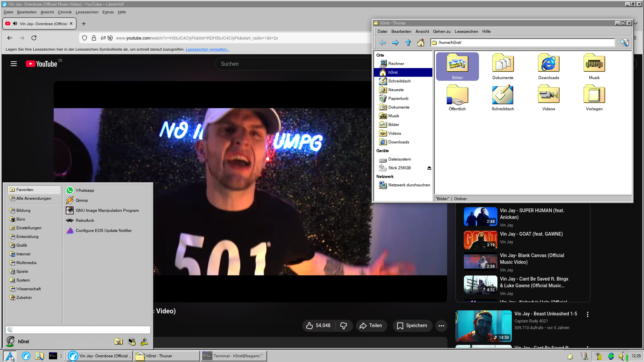644x362 pixels.
Task: Open the Lesezeichen menu in Thunar
Action: [x=466, y=32]
